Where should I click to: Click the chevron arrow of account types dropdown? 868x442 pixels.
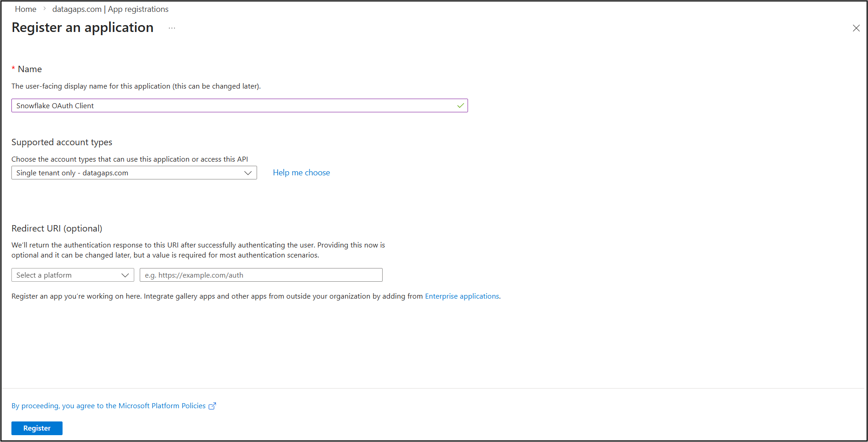point(248,173)
